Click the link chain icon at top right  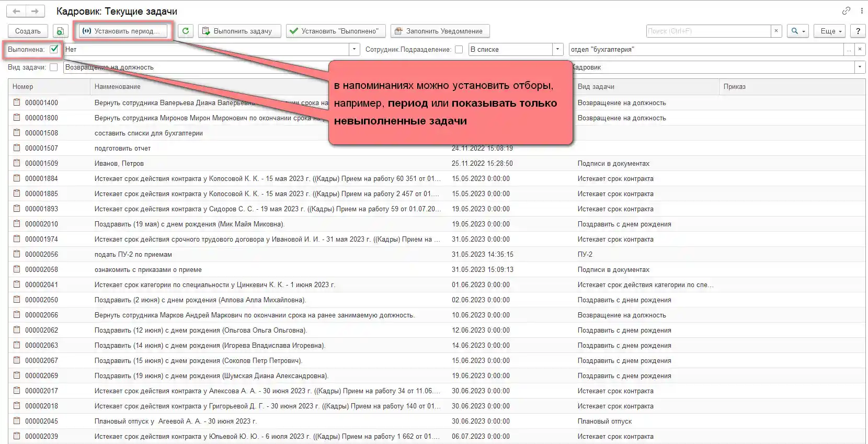846,11
